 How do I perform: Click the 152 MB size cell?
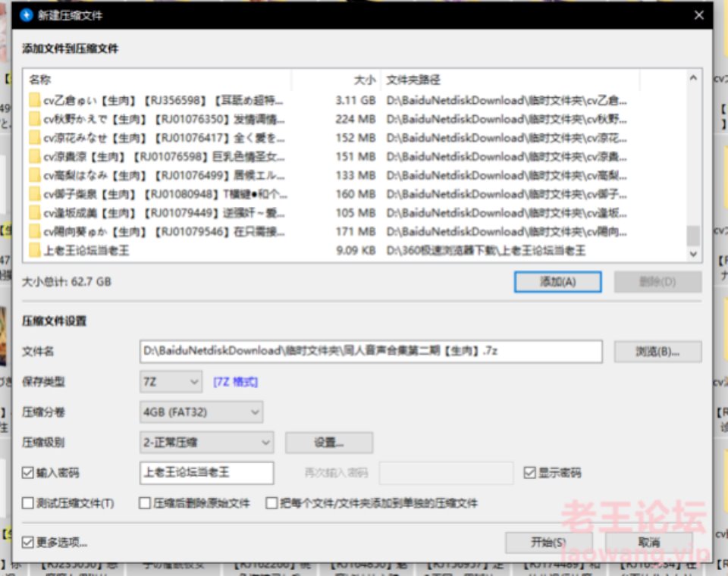click(355, 138)
